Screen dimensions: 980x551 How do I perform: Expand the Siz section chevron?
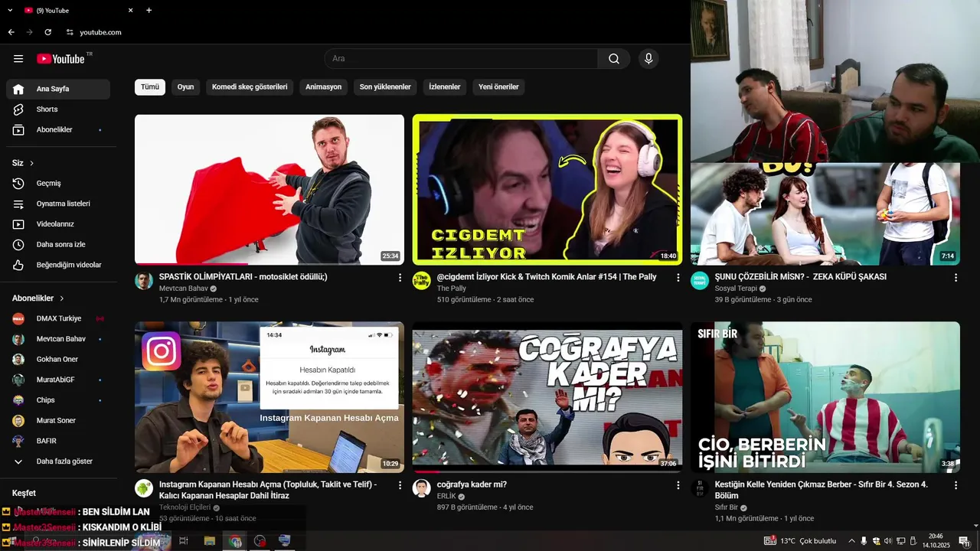click(31, 163)
